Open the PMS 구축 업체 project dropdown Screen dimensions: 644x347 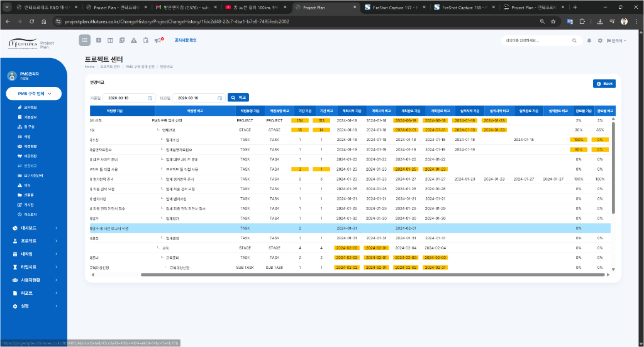tap(34, 94)
